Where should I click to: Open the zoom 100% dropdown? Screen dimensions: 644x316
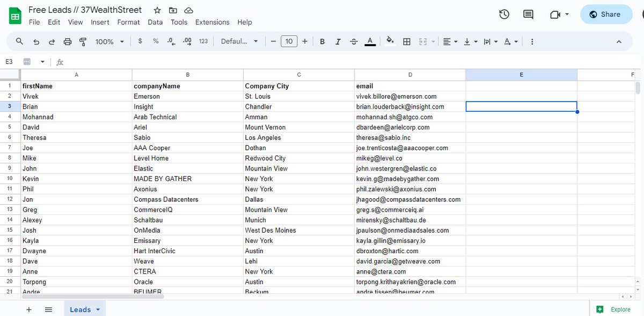(109, 41)
